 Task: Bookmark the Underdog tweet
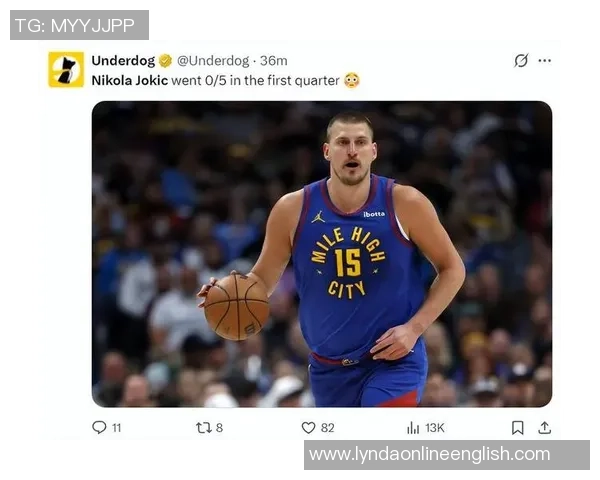pyautogui.click(x=517, y=427)
